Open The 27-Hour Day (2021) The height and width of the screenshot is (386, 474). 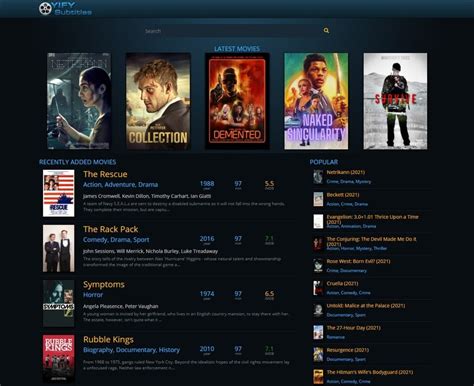click(x=354, y=328)
